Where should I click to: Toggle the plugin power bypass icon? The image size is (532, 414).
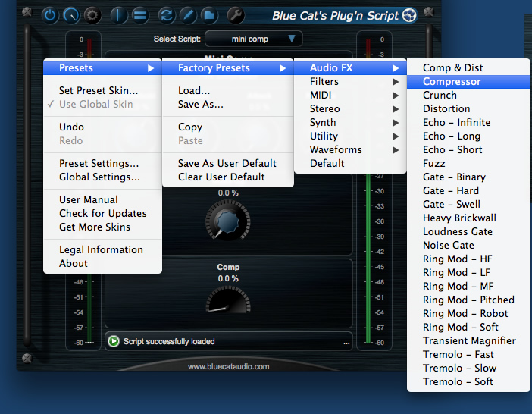tap(50, 16)
